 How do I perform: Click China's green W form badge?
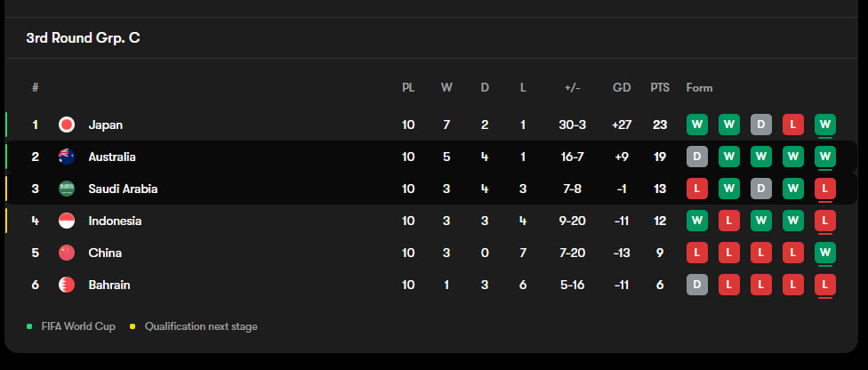[824, 253]
